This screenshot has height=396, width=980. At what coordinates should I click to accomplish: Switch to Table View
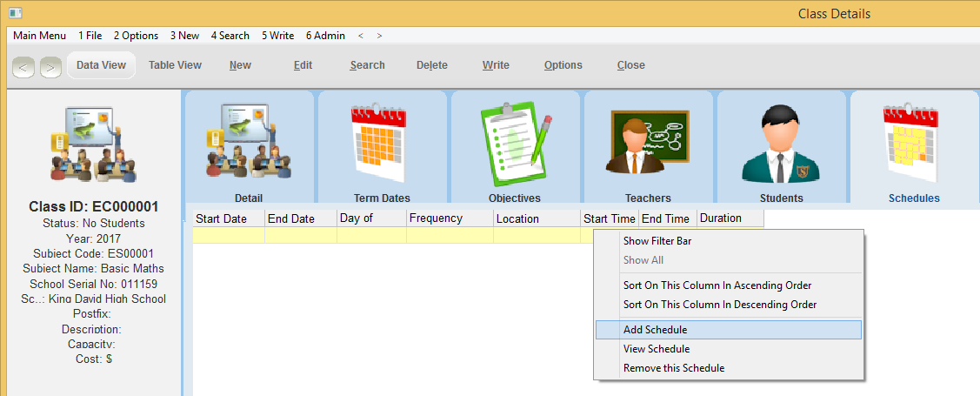tap(175, 65)
